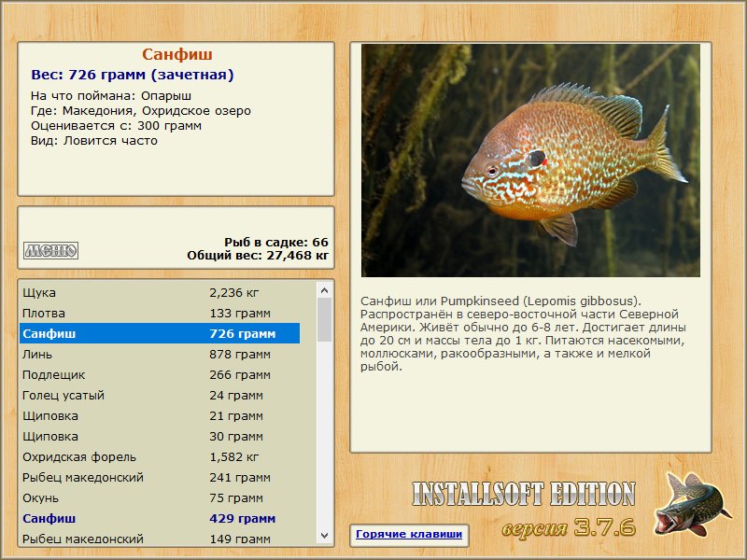Screen dimensions: 747x560
Task: Open the Меню button
Action: point(51,250)
